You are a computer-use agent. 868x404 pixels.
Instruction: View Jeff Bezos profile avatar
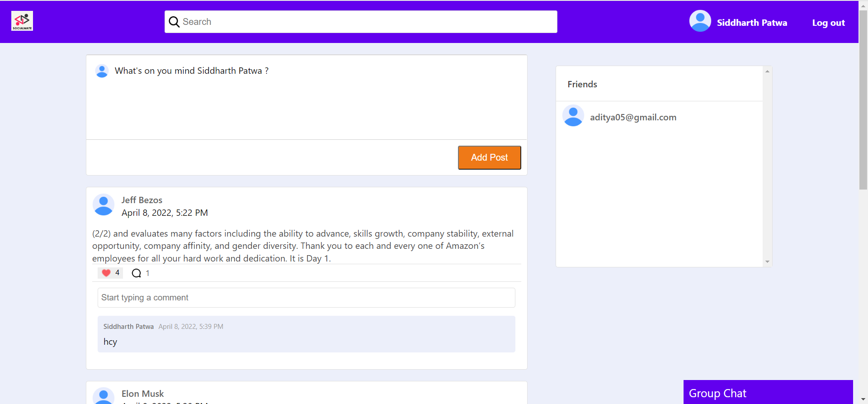pos(104,205)
